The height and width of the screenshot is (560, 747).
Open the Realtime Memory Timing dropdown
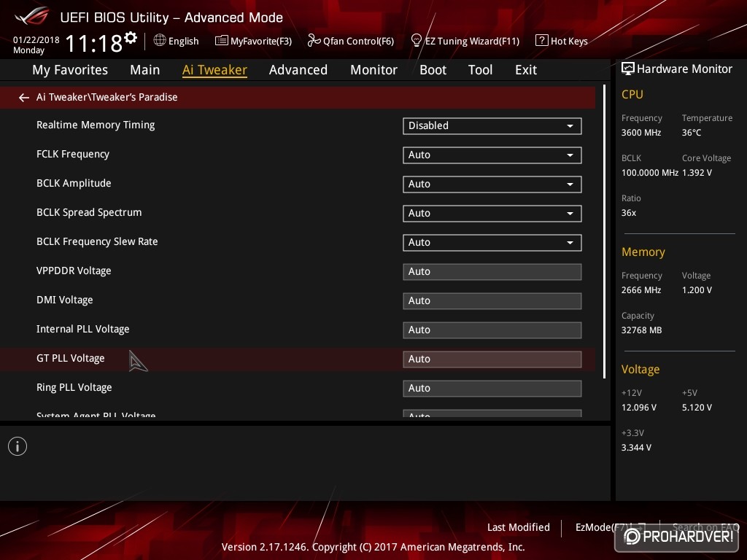pos(492,125)
